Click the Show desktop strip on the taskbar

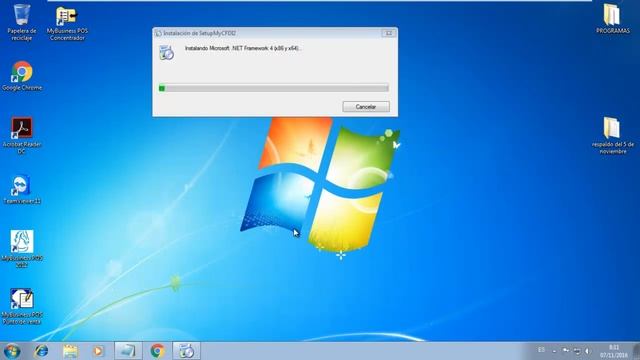pos(636,351)
